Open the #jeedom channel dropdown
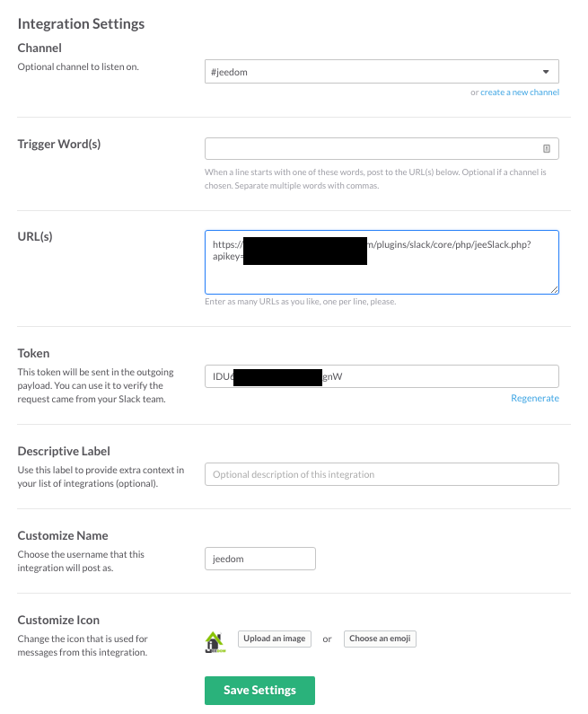588x714 pixels. tap(382, 72)
